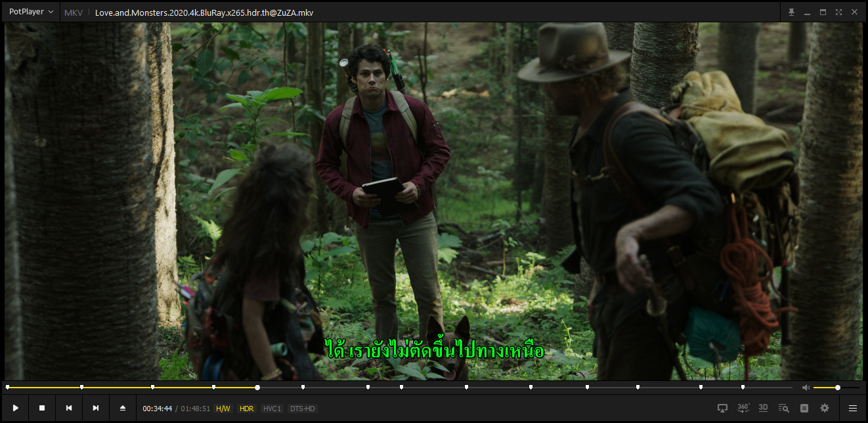Click the MKV format label in title bar

[x=74, y=12]
